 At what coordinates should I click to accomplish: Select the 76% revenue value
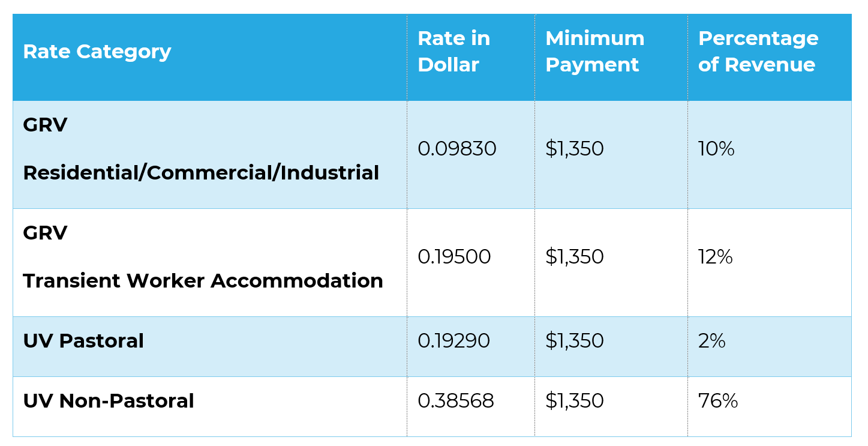click(x=718, y=401)
